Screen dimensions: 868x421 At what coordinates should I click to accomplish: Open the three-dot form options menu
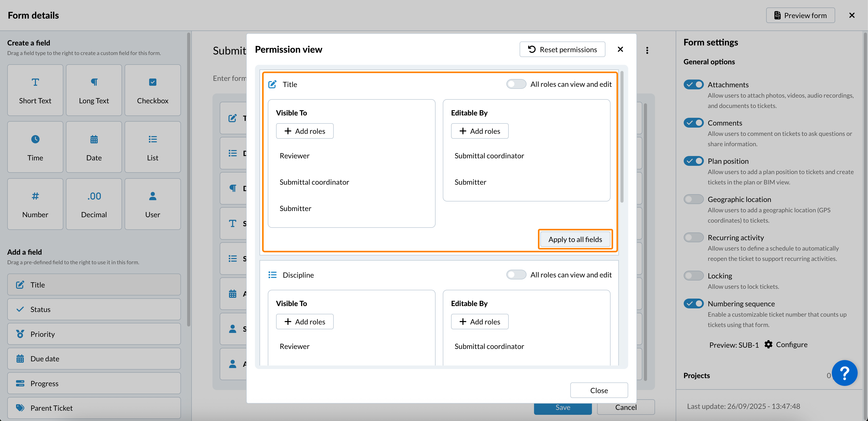tap(647, 50)
